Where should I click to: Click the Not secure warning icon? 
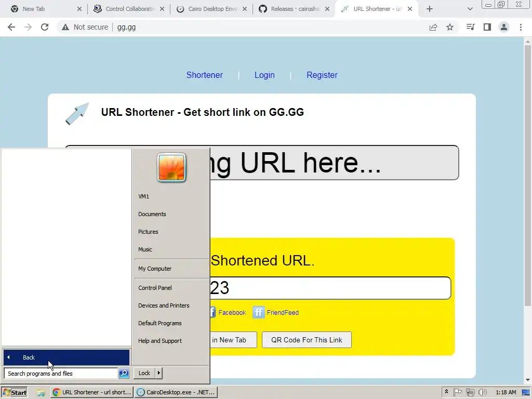[65, 27]
